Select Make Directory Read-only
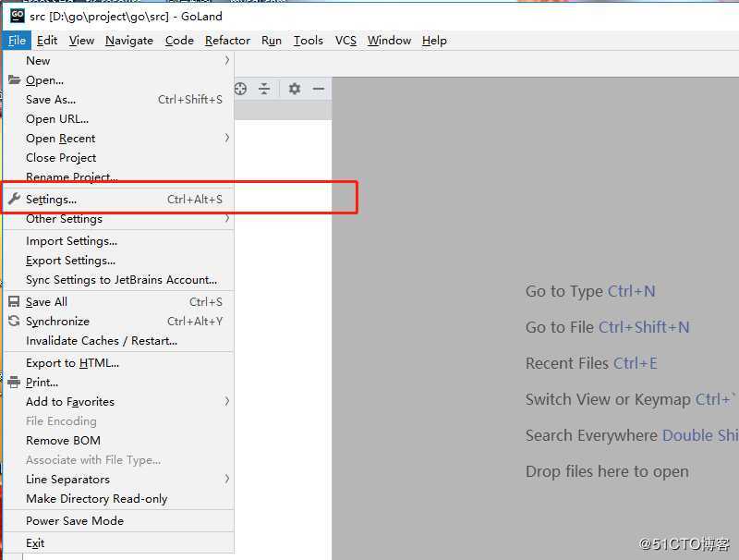 pos(118,498)
